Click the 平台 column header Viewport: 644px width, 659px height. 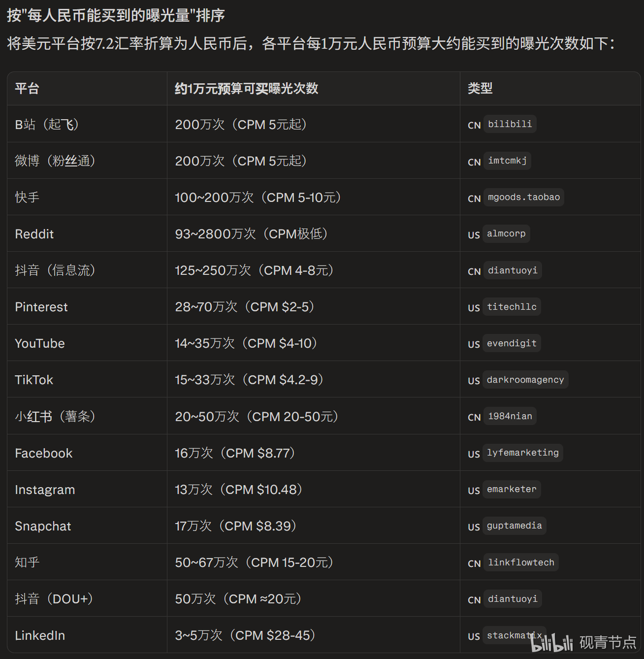tap(87, 89)
